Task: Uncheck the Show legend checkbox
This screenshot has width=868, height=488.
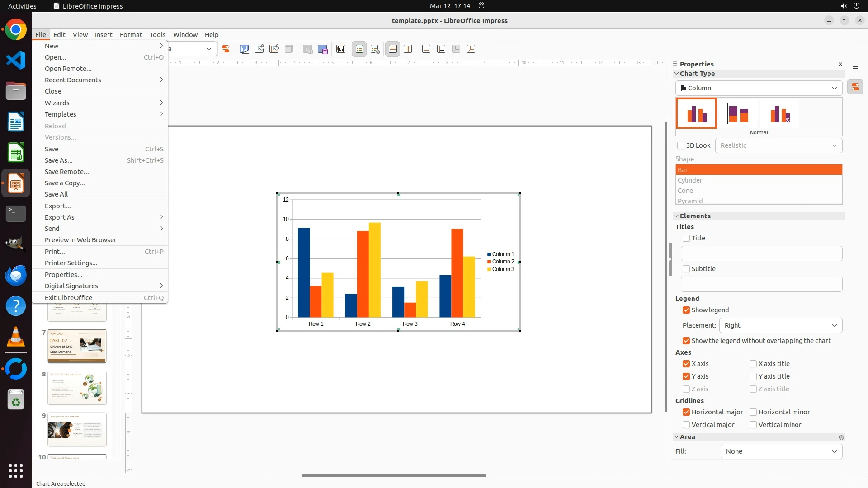Action: pos(686,310)
